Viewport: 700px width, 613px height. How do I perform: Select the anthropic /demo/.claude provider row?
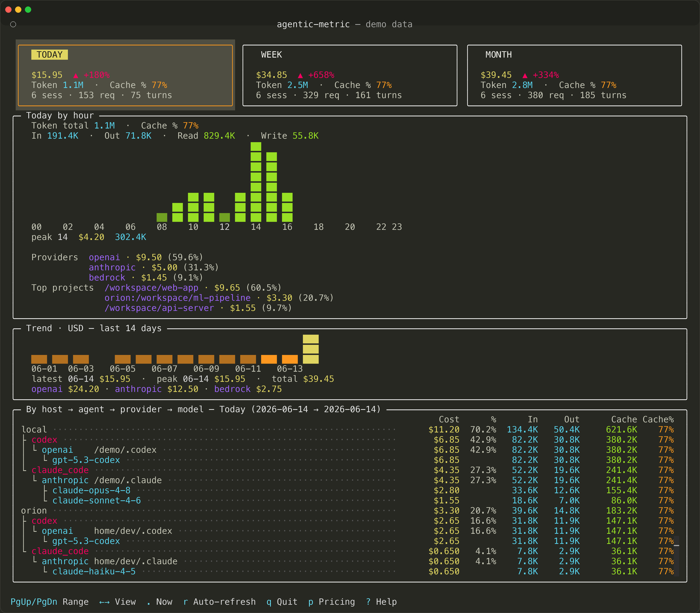348,480
